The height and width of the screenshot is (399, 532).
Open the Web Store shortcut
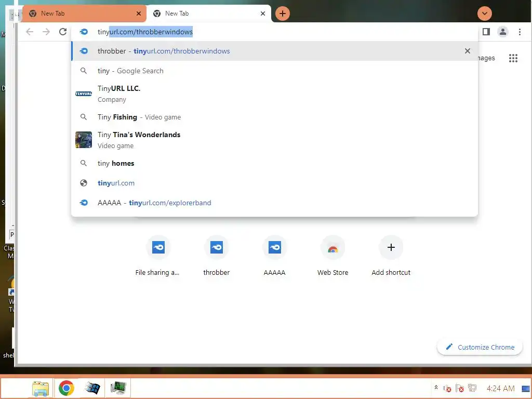click(333, 256)
